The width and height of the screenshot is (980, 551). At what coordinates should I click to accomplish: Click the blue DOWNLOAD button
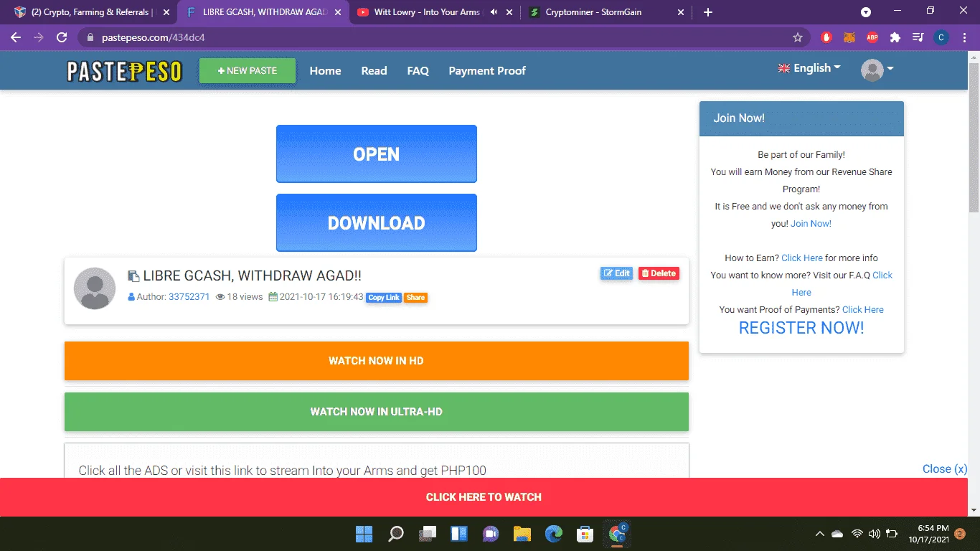click(x=377, y=223)
